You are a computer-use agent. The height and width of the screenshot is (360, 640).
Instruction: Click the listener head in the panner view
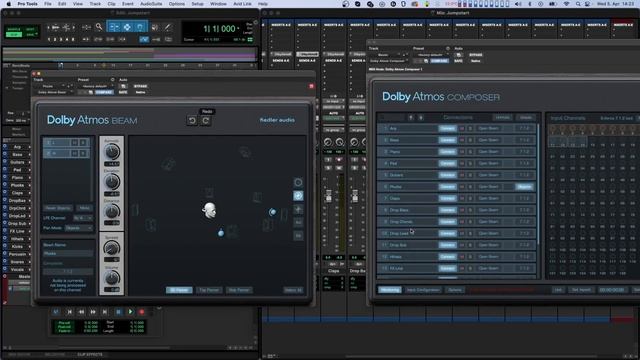(x=209, y=210)
